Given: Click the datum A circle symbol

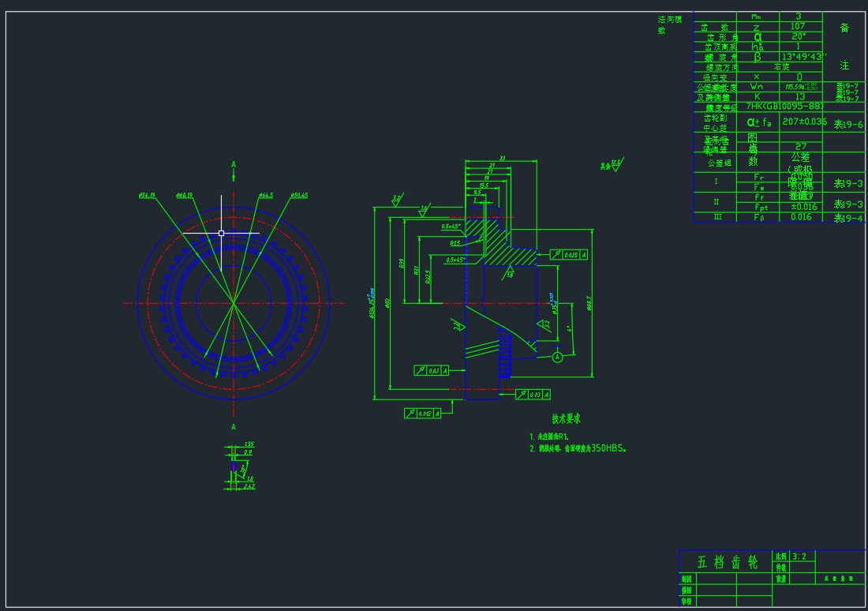Looking at the screenshot, I should pyautogui.click(x=557, y=358).
